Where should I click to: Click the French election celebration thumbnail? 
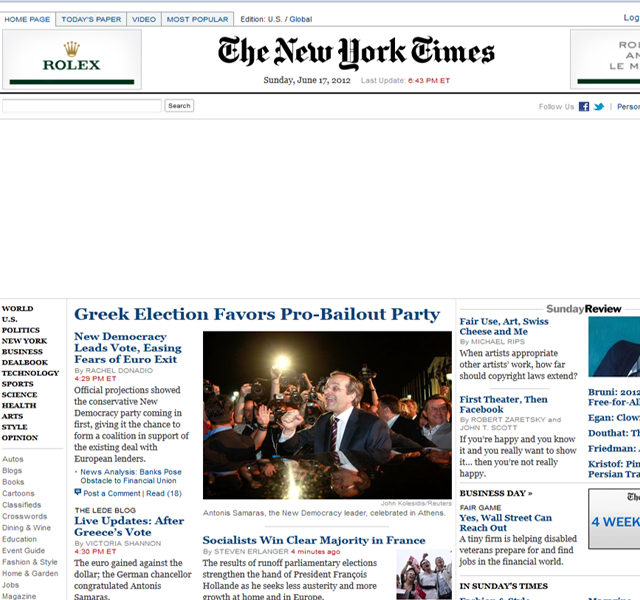[x=424, y=574]
